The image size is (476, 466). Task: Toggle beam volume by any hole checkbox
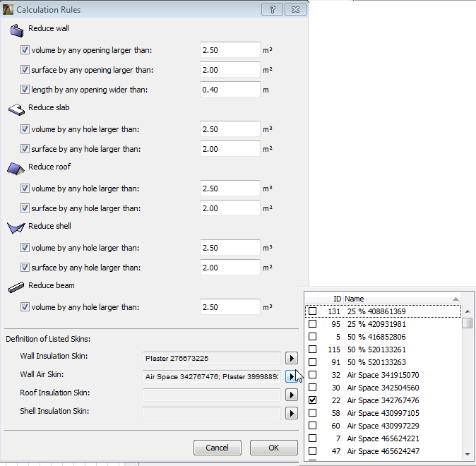(25, 307)
